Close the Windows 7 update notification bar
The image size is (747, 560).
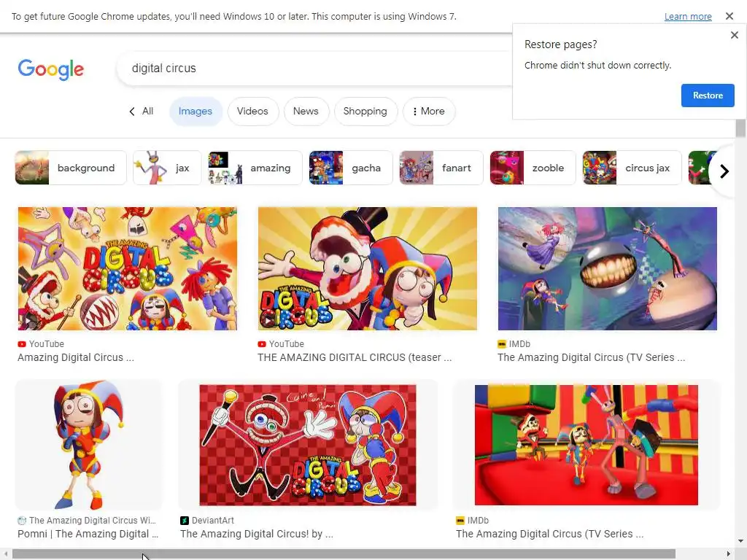(x=729, y=16)
